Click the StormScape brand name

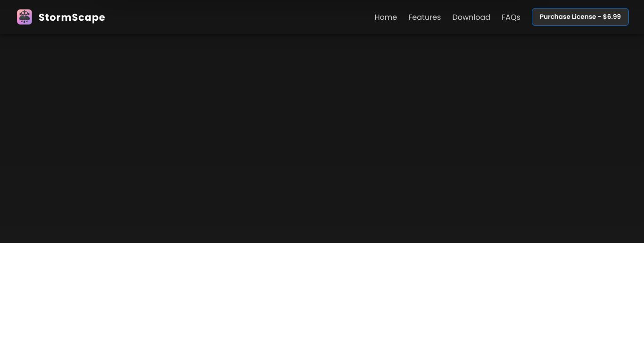pyautogui.click(x=72, y=17)
